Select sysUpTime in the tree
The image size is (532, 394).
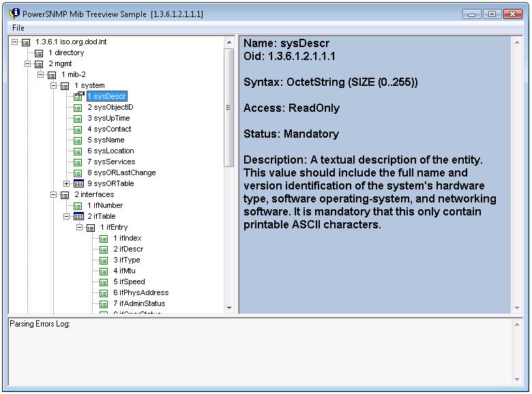[108, 119]
